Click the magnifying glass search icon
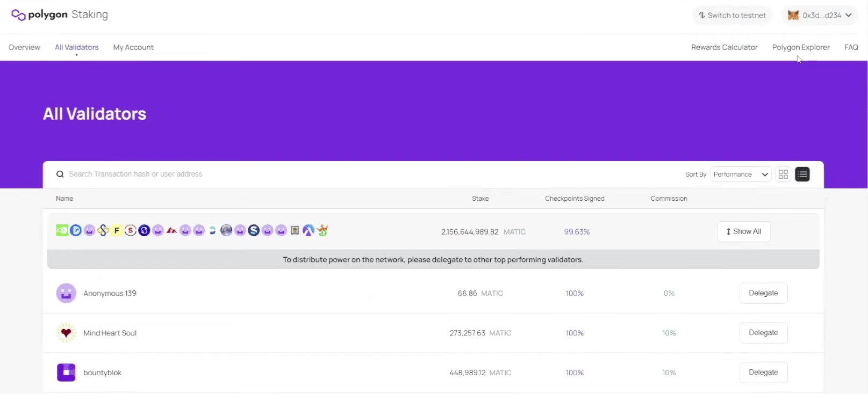The image size is (868, 394). click(x=60, y=174)
